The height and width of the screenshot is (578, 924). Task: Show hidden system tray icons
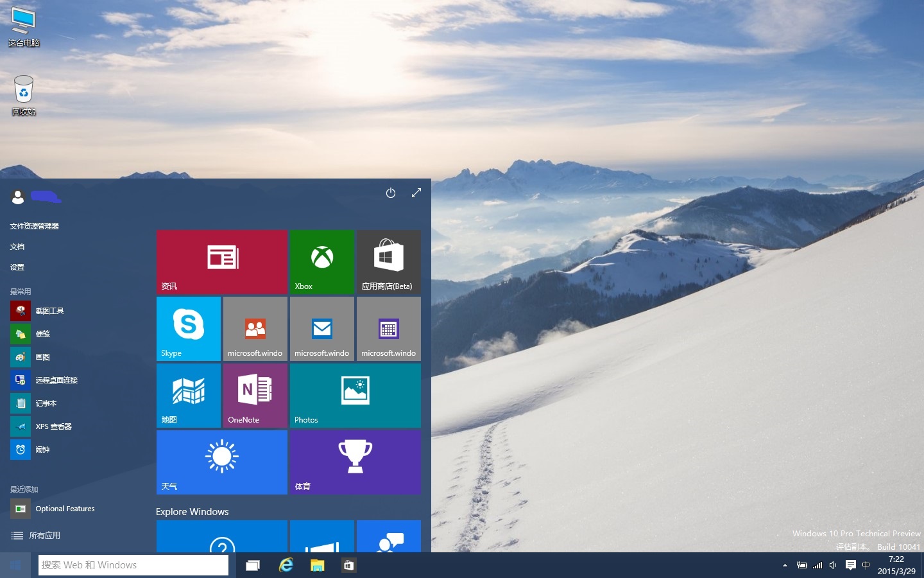pos(785,565)
